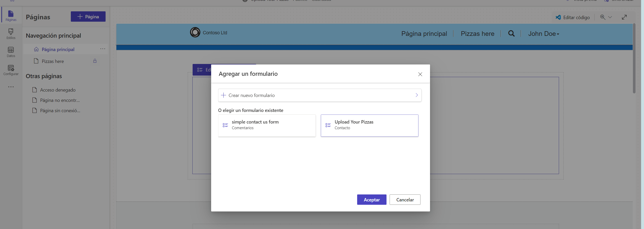The height and width of the screenshot is (229, 644).
Task: Click the Contoso Ltd site title
Action: coord(215,33)
